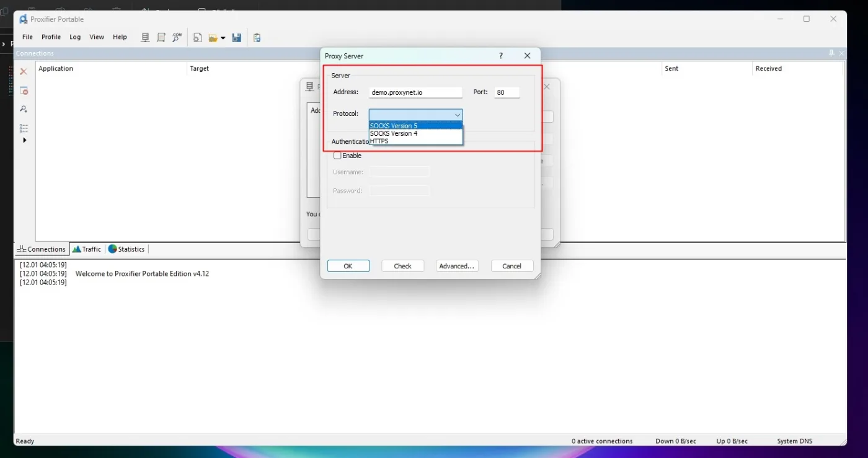
Task: Open the File menu
Action: (x=27, y=37)
